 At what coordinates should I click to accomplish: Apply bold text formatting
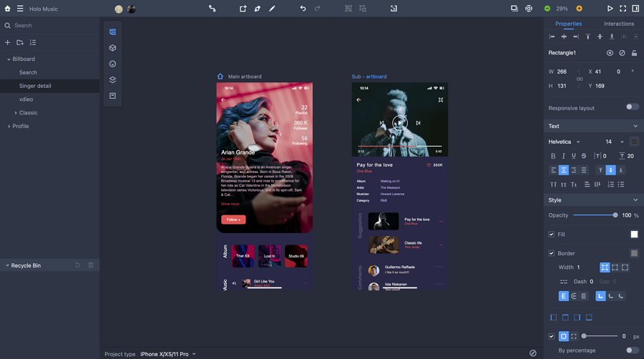(553, 156)
